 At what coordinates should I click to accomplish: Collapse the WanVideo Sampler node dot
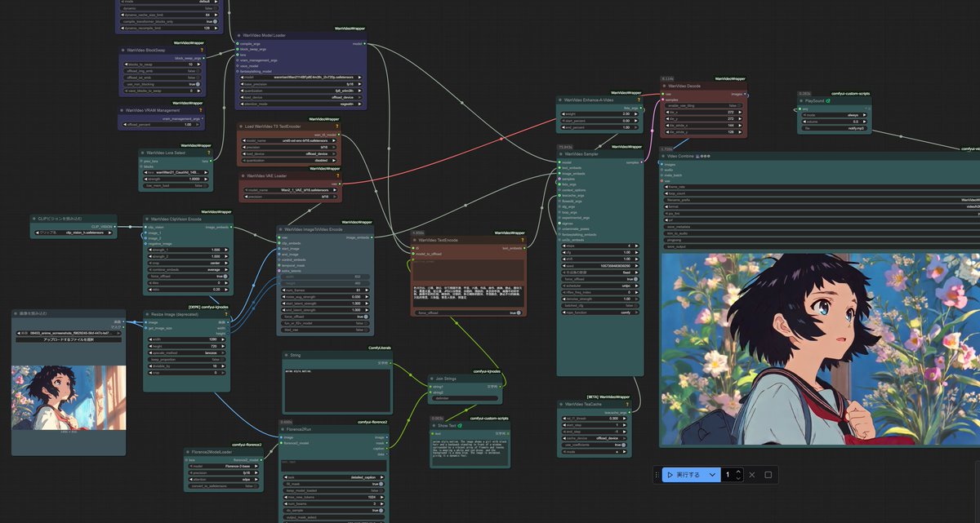point(562,153)
